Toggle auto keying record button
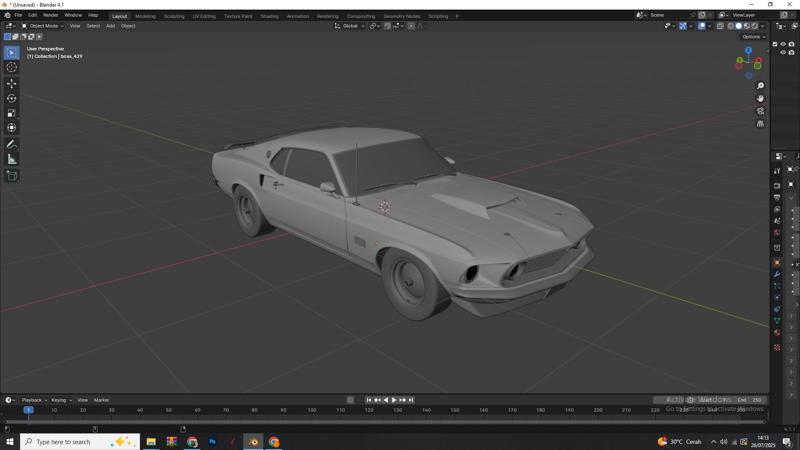 350,400
